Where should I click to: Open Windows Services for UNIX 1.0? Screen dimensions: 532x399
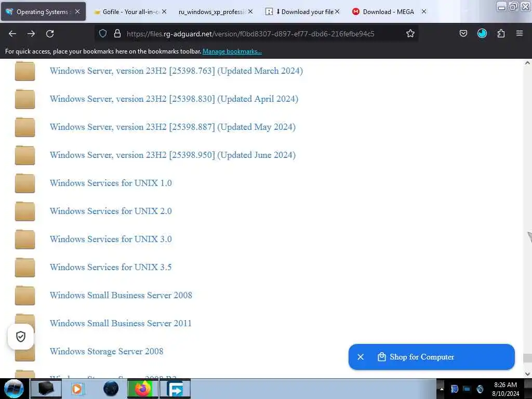111,183
